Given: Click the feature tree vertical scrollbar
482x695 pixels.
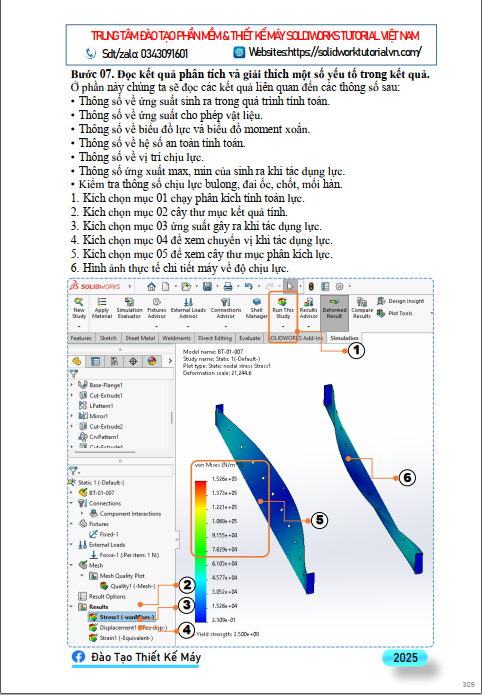Looking at the screenshot, I should click(172, 417).
